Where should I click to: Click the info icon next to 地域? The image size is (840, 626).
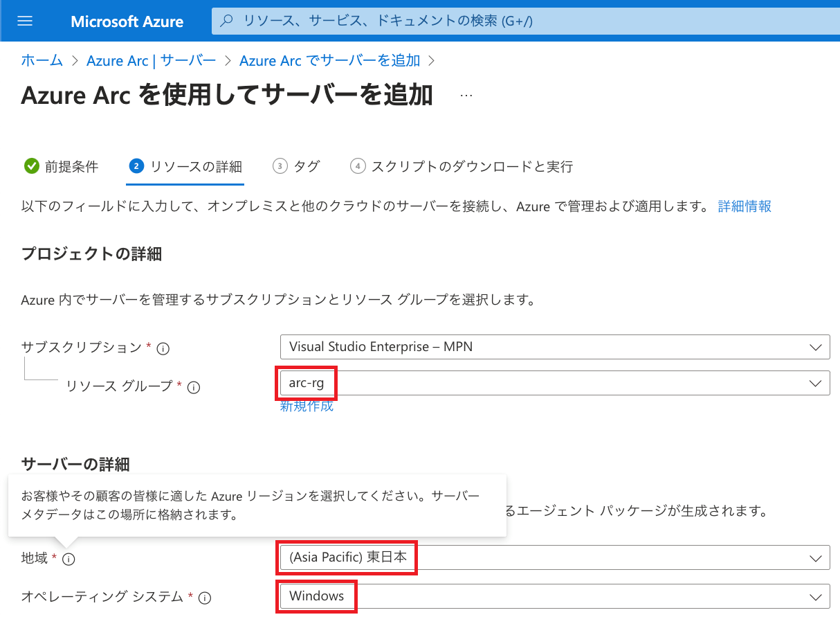point(69,559)
